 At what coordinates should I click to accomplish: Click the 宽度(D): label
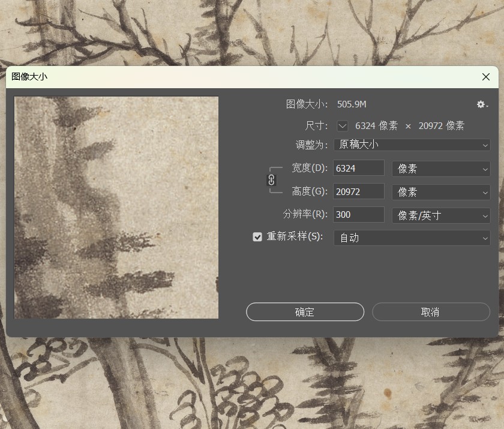310,168
